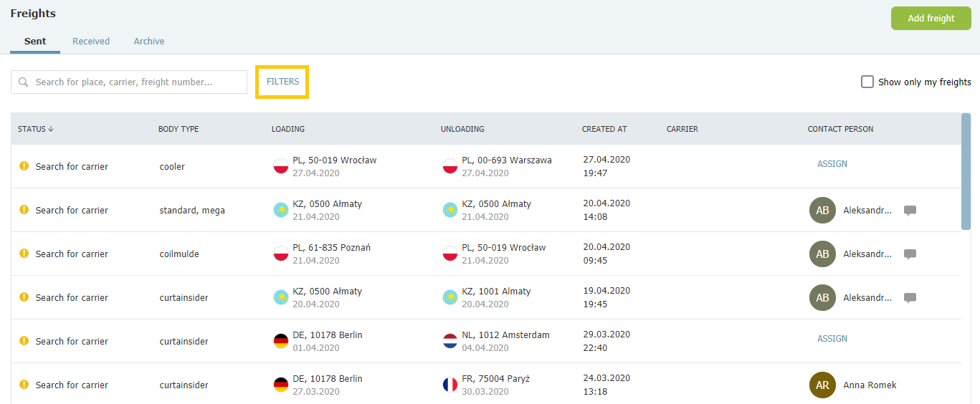Viewport: 980px width, 404px height.
Task: Click created date 29.03.2020 22:40
Action: click(x=606, y=341)
